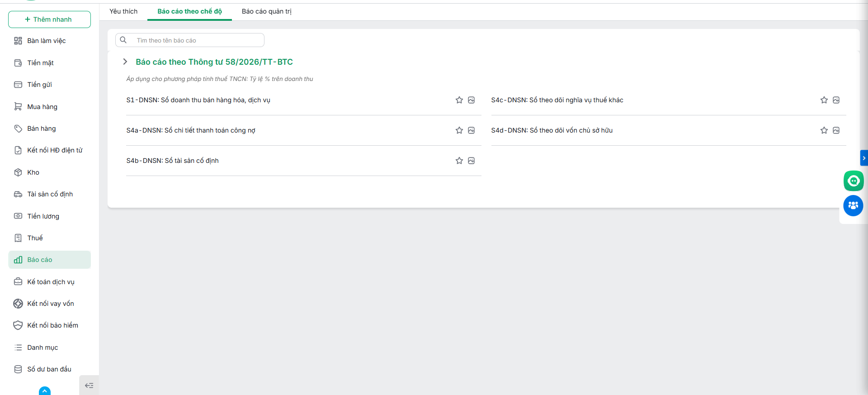Open blue community group icon
The width and height of the screenshot is (868, 395).
[x=853, y=206]
